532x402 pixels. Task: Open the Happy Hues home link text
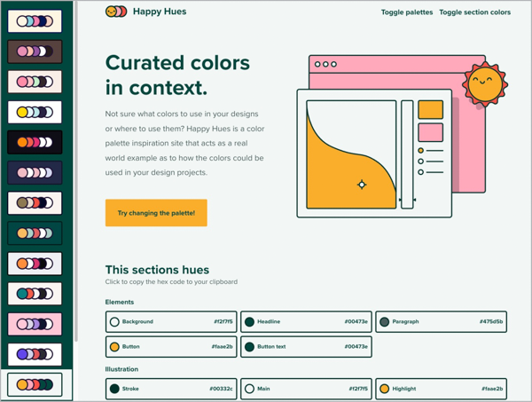click(160, 12)
